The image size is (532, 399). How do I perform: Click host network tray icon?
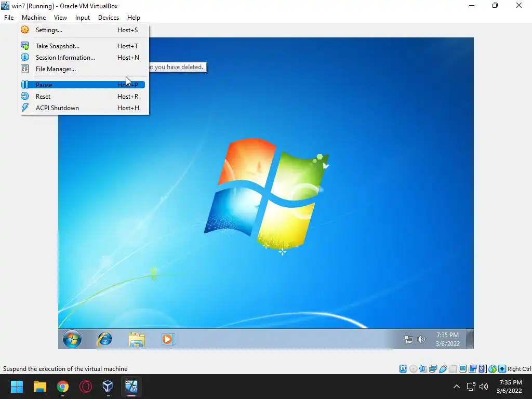[471, 387]
